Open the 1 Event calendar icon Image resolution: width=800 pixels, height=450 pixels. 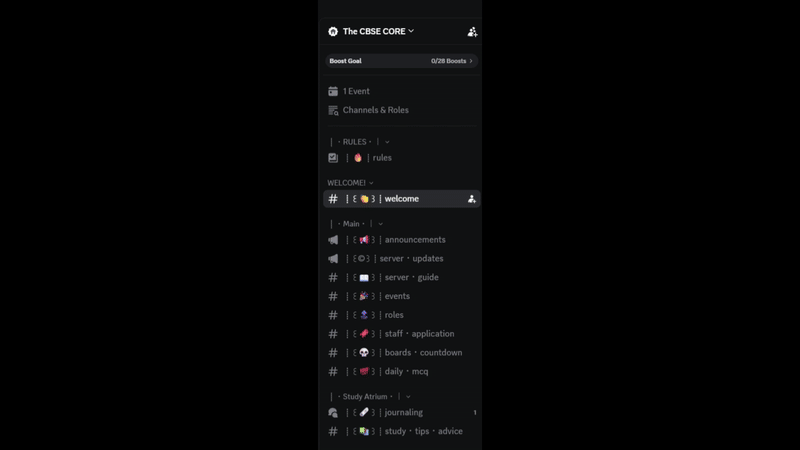pos(333,91)
